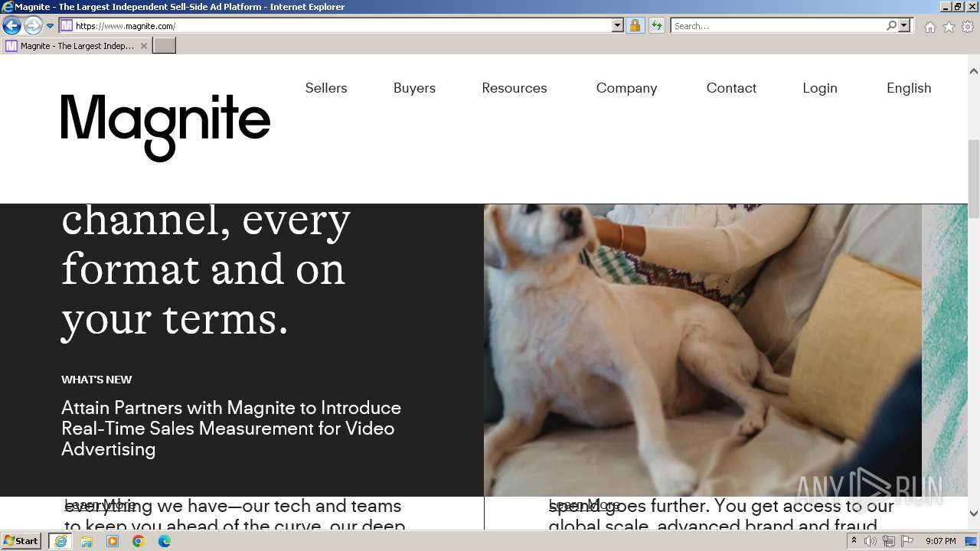Go to the Contact page

[731, 88]
